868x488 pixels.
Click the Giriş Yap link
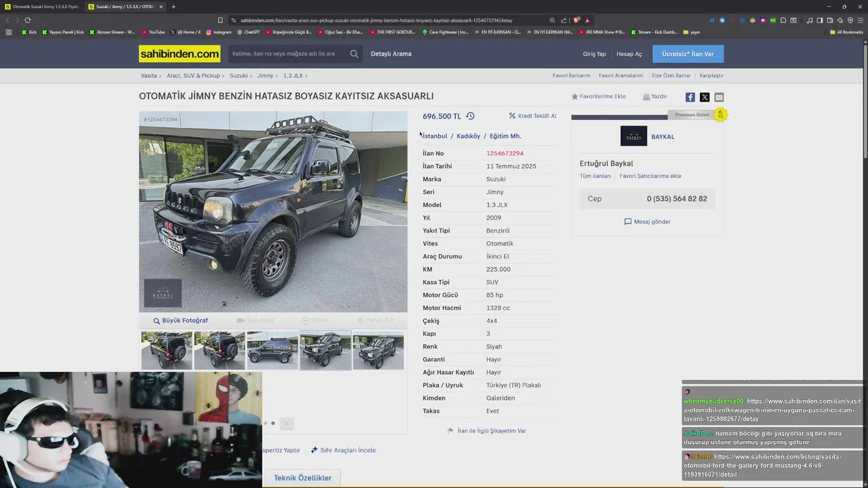tap(594, 54)
